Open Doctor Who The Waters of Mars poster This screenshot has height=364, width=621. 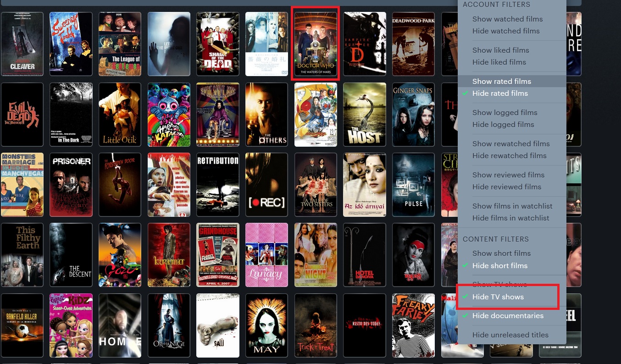(316, 44)
